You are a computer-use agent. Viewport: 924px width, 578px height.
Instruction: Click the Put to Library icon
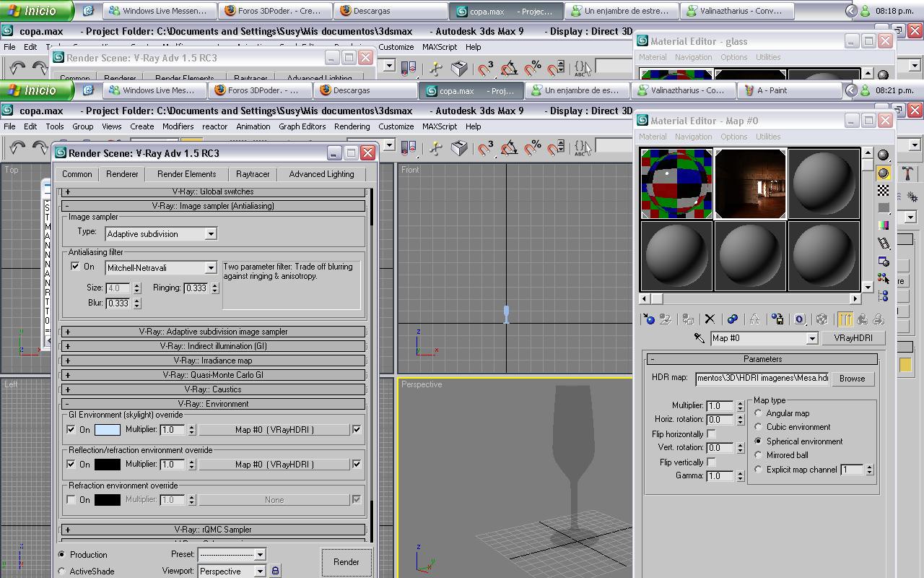tap(777, 319)
